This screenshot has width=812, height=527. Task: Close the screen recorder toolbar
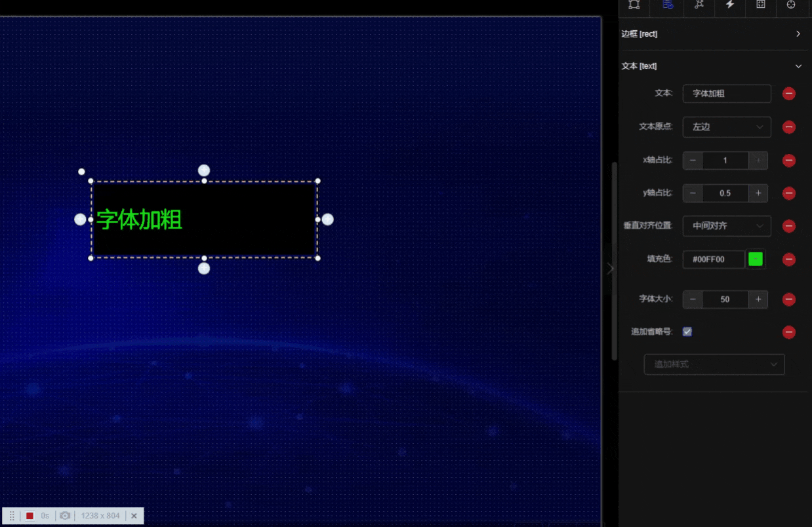point(134,516)
